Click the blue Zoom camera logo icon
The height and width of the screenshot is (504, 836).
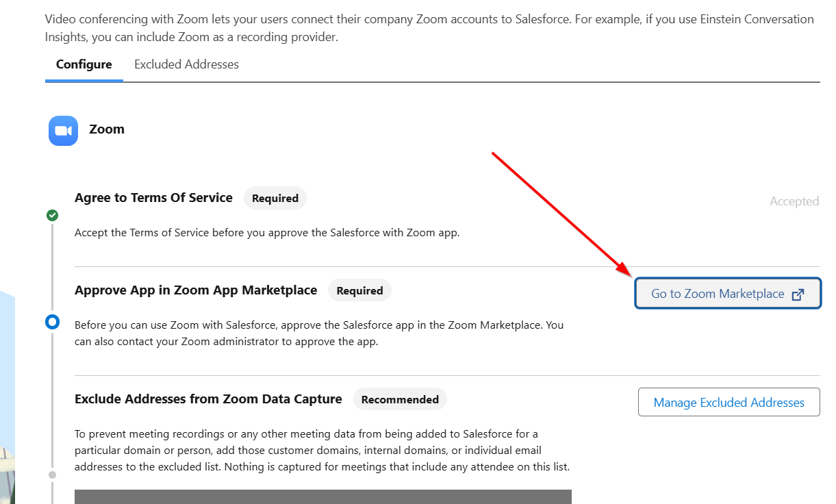[x=63, y=130]
